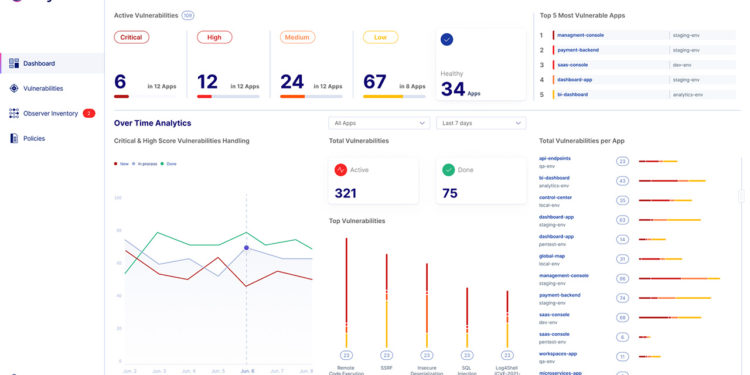The height and width of the screenshot is (375, 750).
Task: Click the 31 count badge for global-map
Action: pos(622,259)
